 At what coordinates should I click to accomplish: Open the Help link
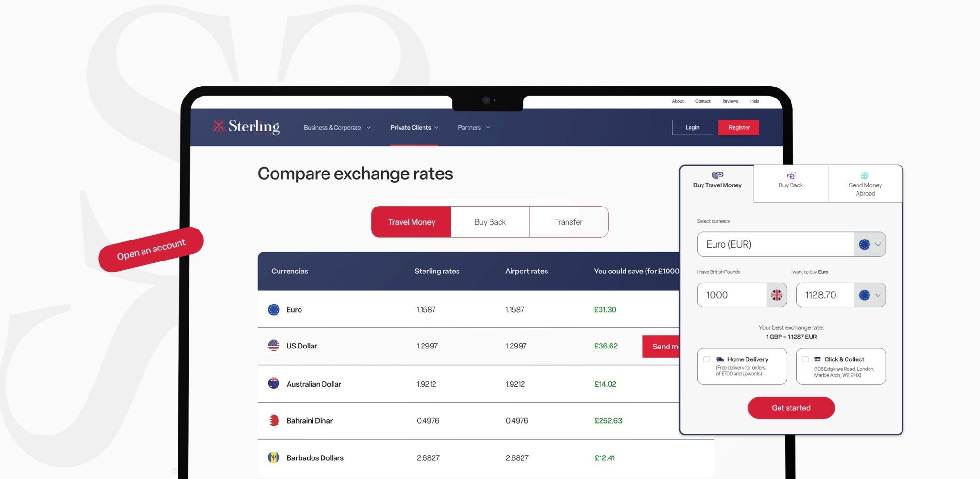pos(755,101)
